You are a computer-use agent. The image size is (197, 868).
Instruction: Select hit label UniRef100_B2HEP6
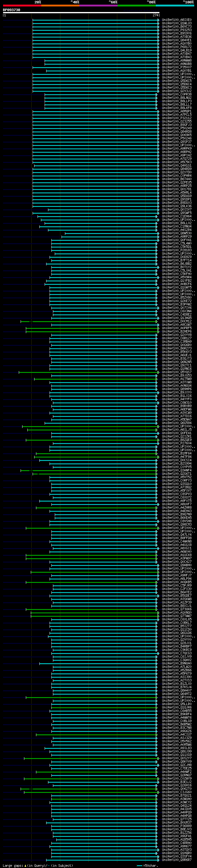pyautogui.click(x=177, y=331)
